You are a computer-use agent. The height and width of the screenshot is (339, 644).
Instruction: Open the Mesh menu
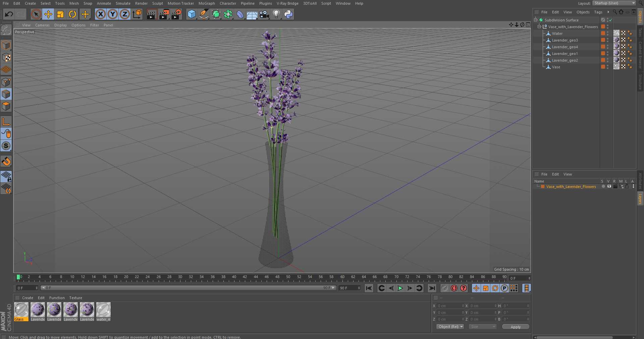(74, 3)
